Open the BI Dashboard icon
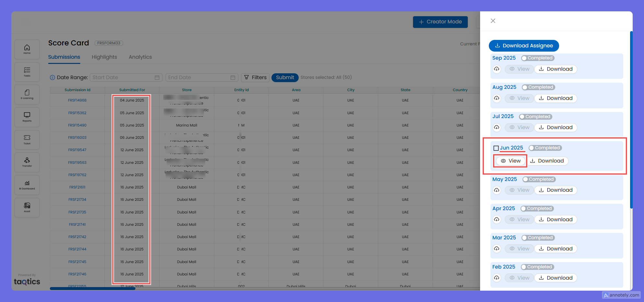The width and height of the screenshot is (644, 302). pos(27,185)
